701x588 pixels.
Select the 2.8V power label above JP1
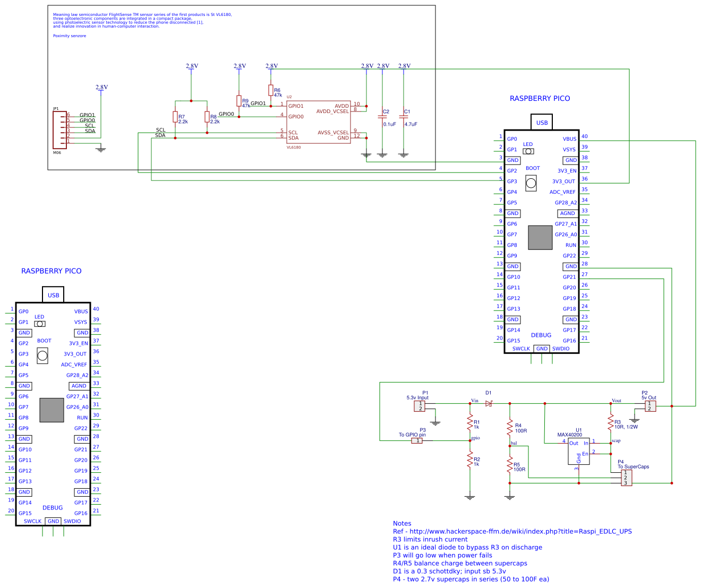[x=101, y=87]
